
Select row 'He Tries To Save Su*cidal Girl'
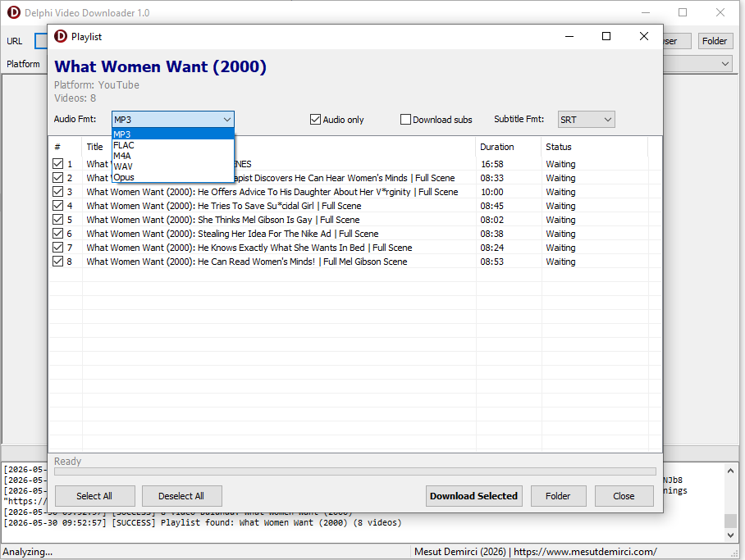[355, 206]
